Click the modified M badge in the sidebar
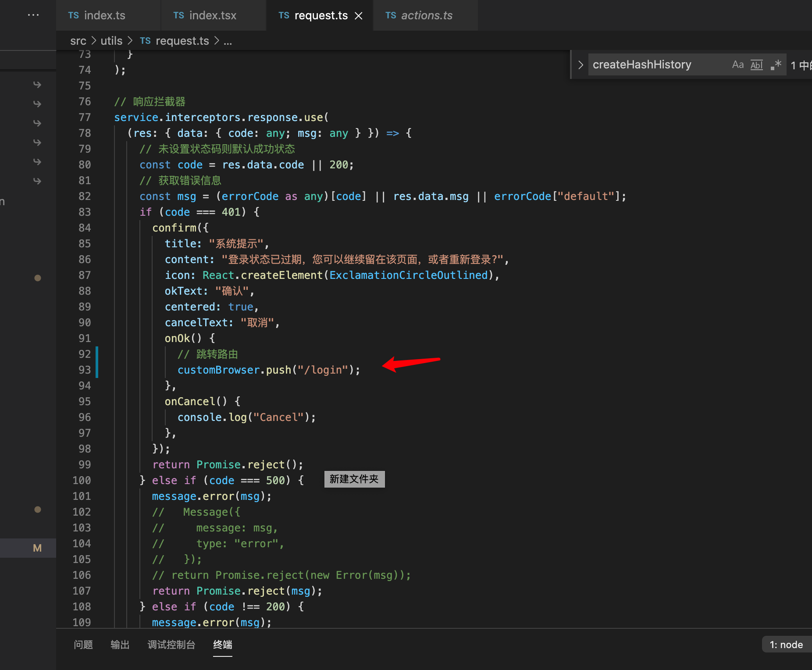The image size is (812, 670). 37,548
